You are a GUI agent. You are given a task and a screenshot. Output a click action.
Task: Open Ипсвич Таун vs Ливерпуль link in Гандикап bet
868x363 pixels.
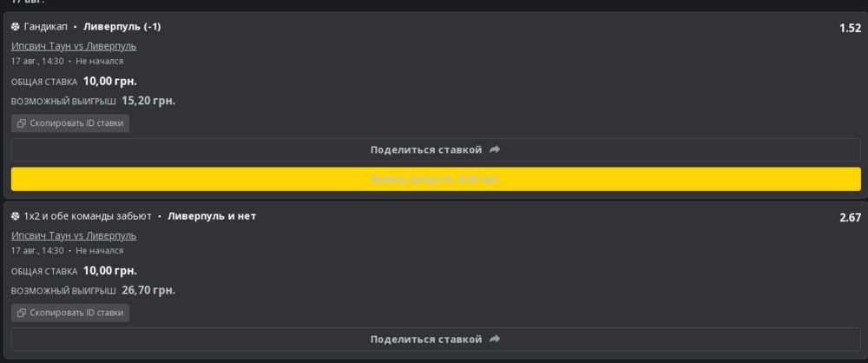tap(74, 46)
